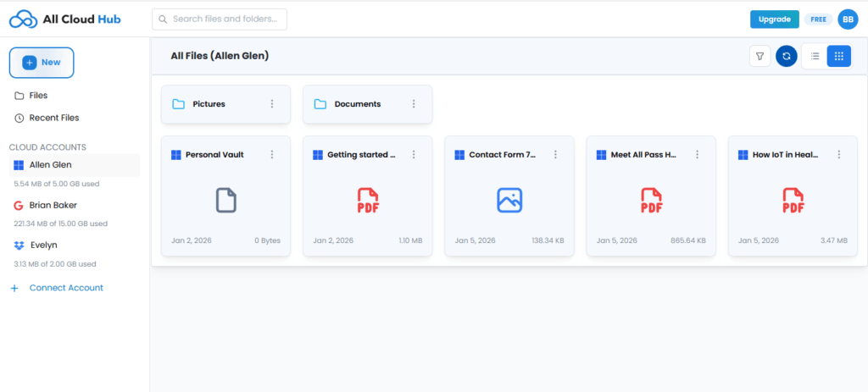Switch to list view

coord(815,56)
